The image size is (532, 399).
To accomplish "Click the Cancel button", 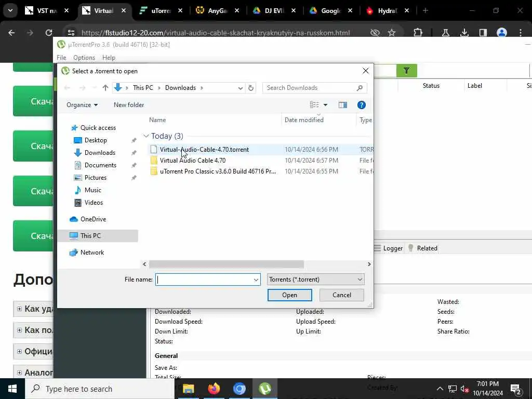I will click(342, 295).
